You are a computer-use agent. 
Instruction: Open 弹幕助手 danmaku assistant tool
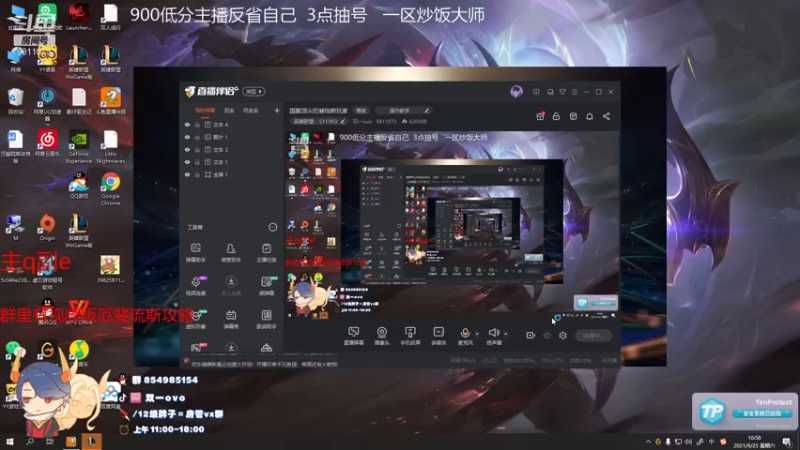195,253
